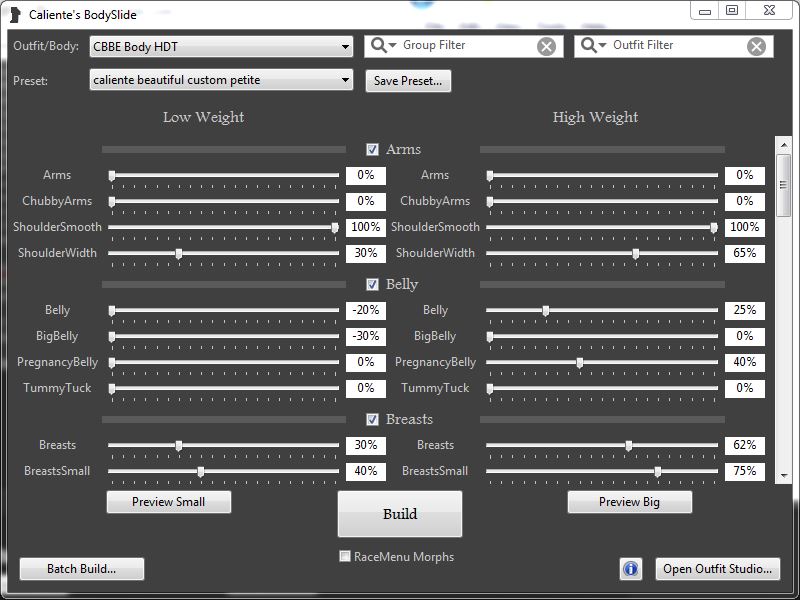Screen dimensions: 800x600
Task: Click the Batch Build button
Action: [82, 569]
